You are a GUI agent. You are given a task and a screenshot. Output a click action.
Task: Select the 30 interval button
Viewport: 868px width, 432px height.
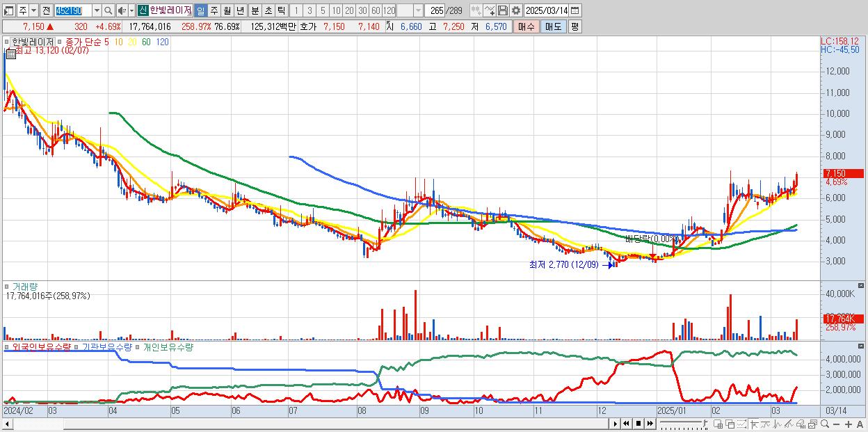[x=362, y=10]
